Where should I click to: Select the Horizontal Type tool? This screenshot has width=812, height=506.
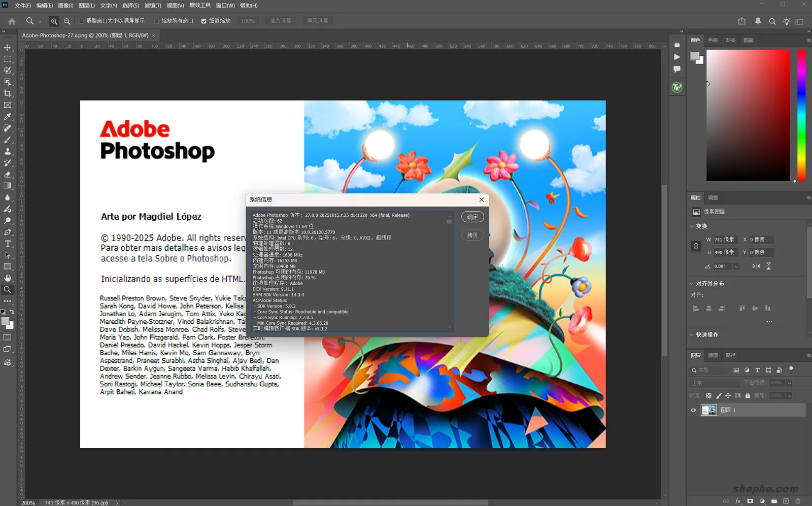(x=8, y=243)
